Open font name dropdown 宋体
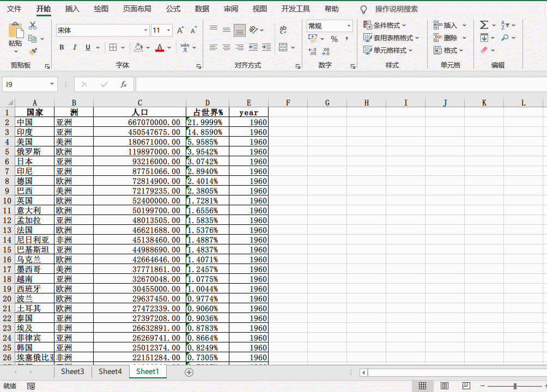This screenshot has width=547, height=392. (145, 30)
